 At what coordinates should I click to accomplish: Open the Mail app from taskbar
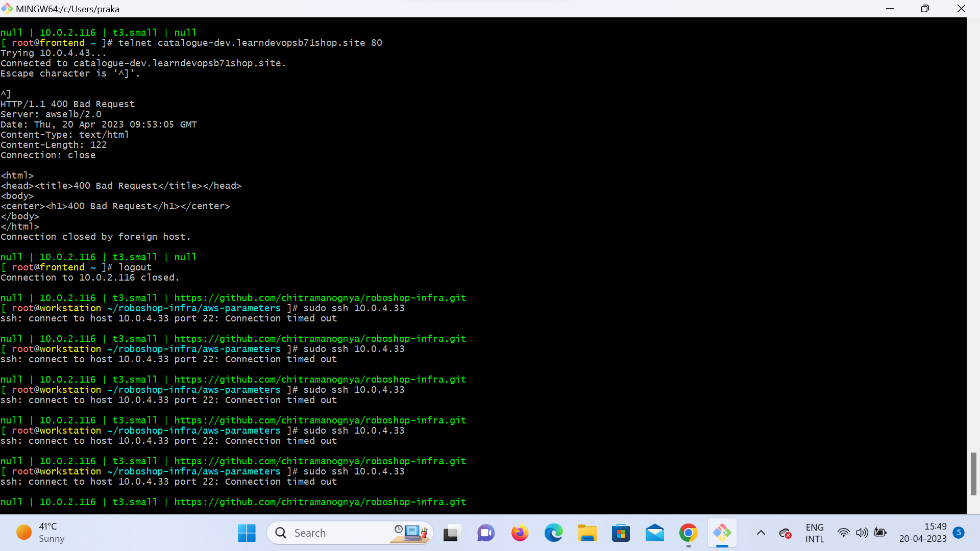[654, 533]
